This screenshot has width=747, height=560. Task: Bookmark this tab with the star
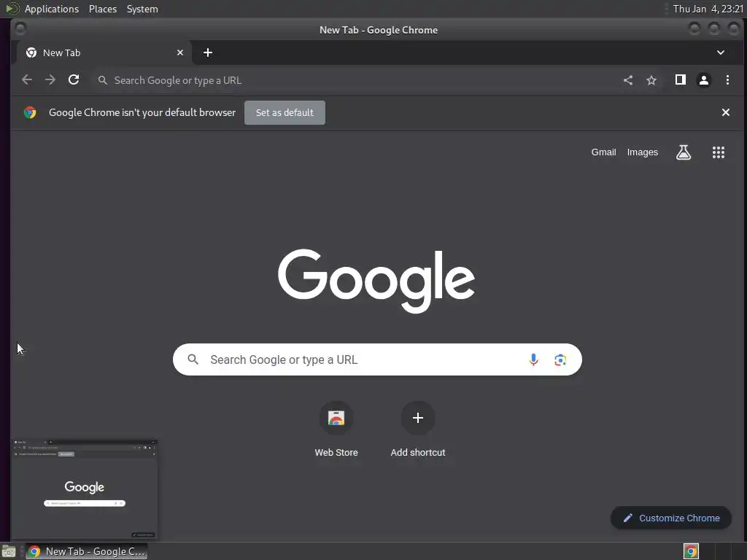651,80
